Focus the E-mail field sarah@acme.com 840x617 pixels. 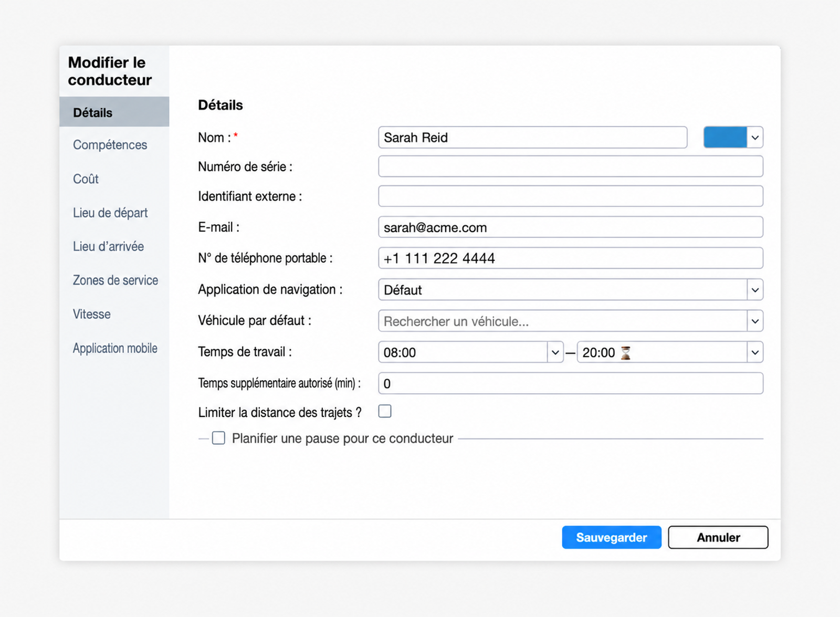click(571, 227)
